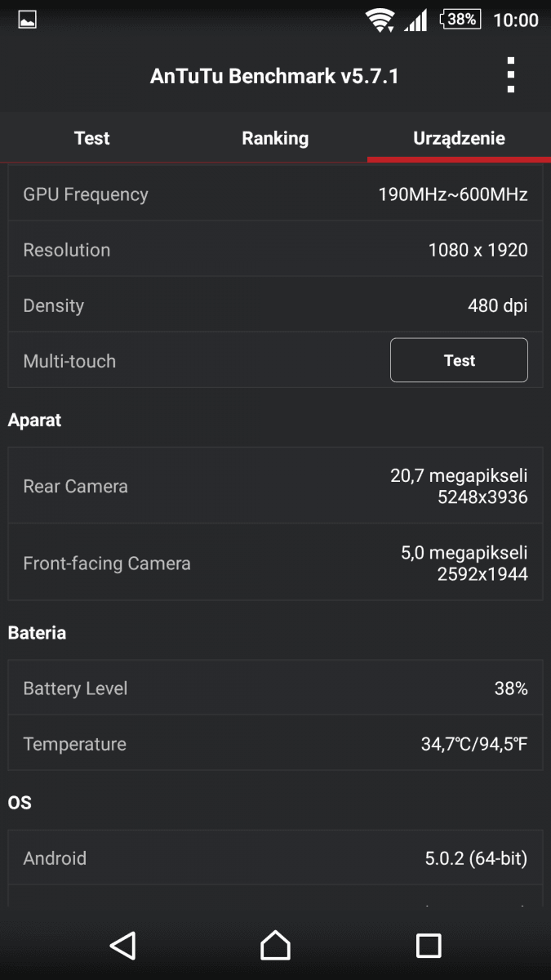
Task: Switch to the Ranking tab
Action: click(x=275, y=138)
